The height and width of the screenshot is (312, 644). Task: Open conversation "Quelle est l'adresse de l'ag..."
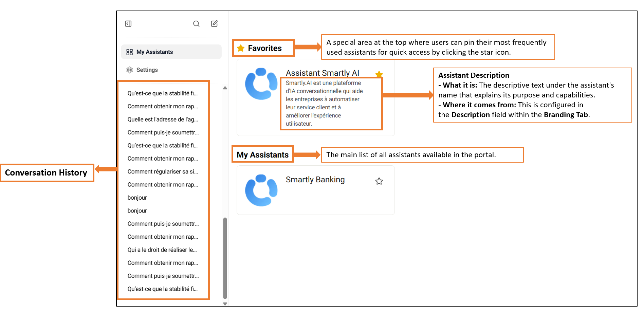click(163, 120)
